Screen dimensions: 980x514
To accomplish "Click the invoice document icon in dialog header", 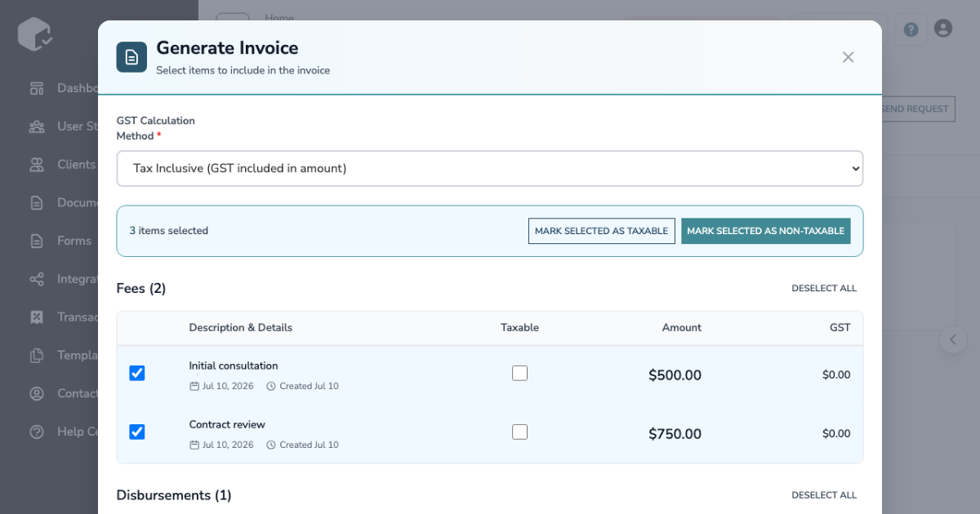I will tap(131, 57).
